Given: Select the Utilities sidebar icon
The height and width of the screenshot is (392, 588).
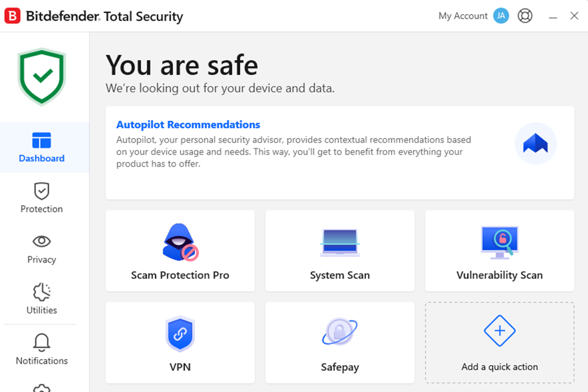Looking at the screenshot, I should (42, 299).
